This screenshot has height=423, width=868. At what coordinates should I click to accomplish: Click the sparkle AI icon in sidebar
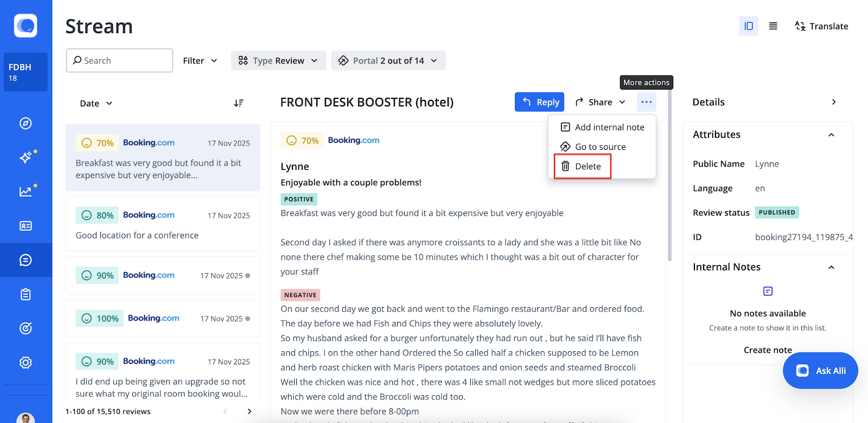click(x=25, y=157)
